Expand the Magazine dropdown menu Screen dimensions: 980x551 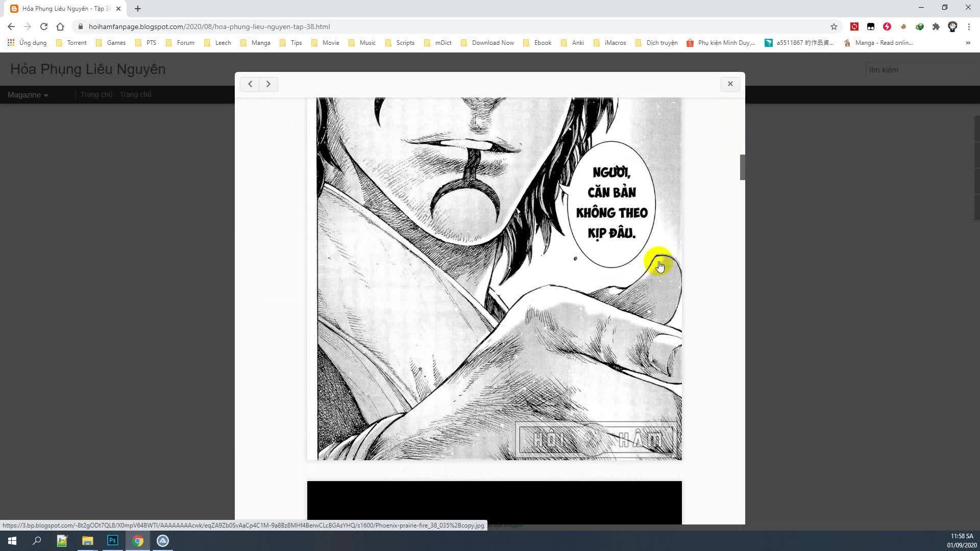point(28,95)
